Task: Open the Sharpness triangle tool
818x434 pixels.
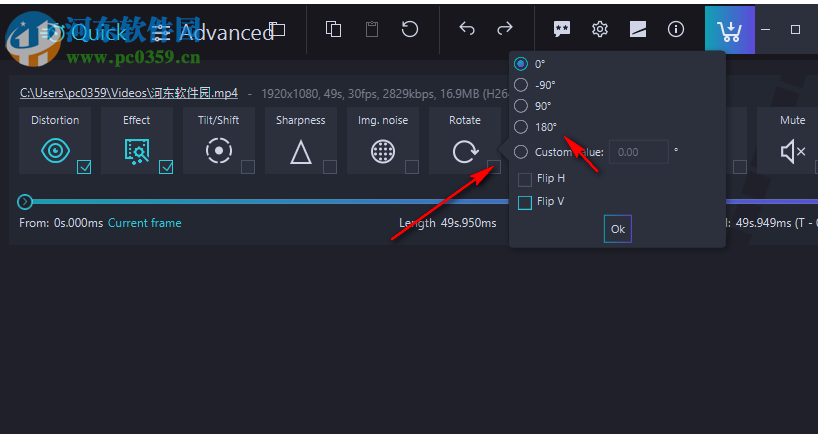Action: (x=300, y=152)
